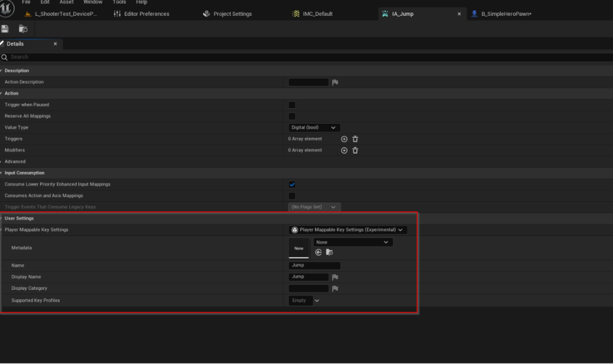Click the empty Display Category field
The image size is (613, 364).
click(308, 289)
